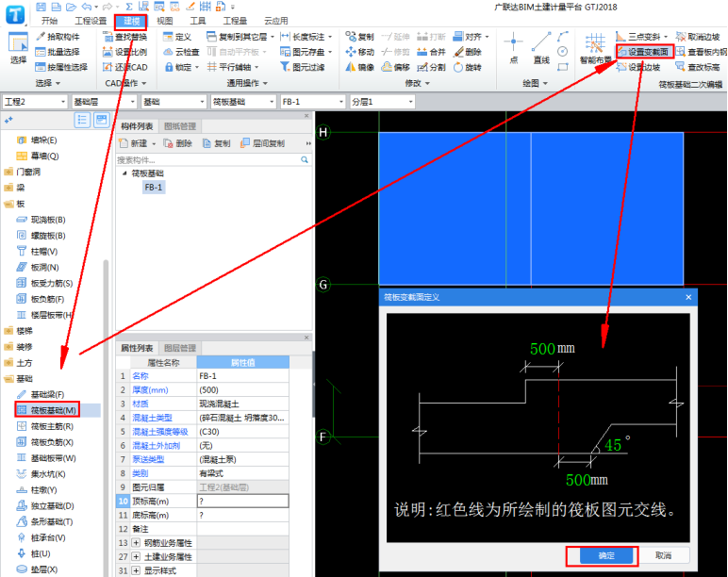Click the Undo arrow icon
Image resolution: width=728 pixels, height=577 pixels.
87,7
